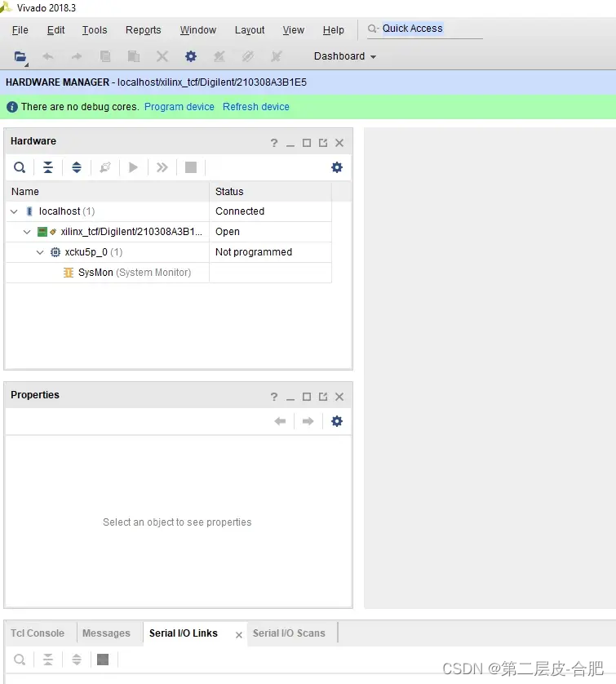
Task: Click the undo arrow in main toolbar
Action: [48, 56]
